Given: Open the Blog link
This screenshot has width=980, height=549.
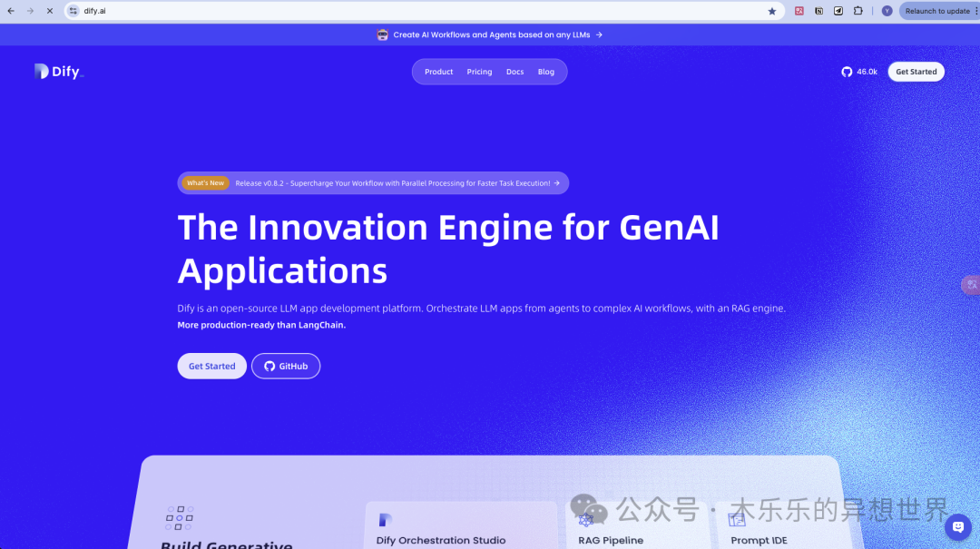Looking at the screenshot, I should pyautogui.click(x=546, y=72).
